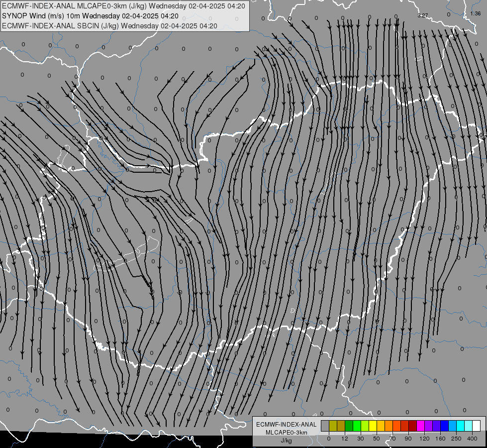Click the legend scale label 400
This screenshot has width=487, height=448.
(x=472, y=439)
